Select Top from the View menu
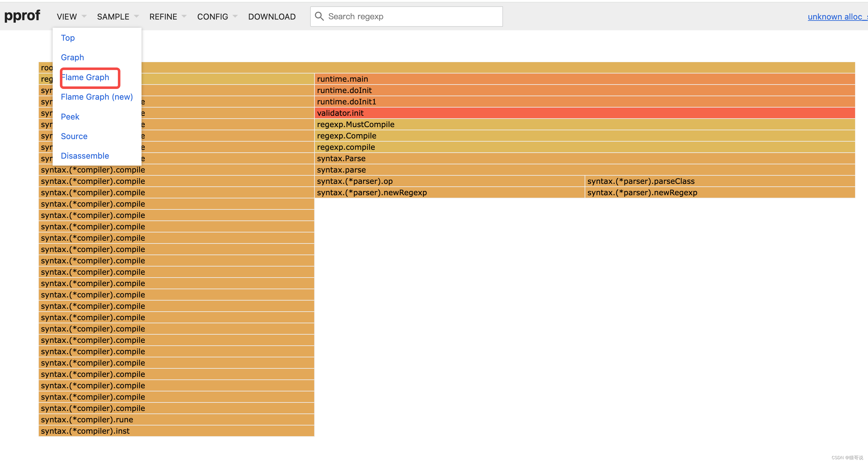The width and height of the screenshot is (868, 463). 68,38
